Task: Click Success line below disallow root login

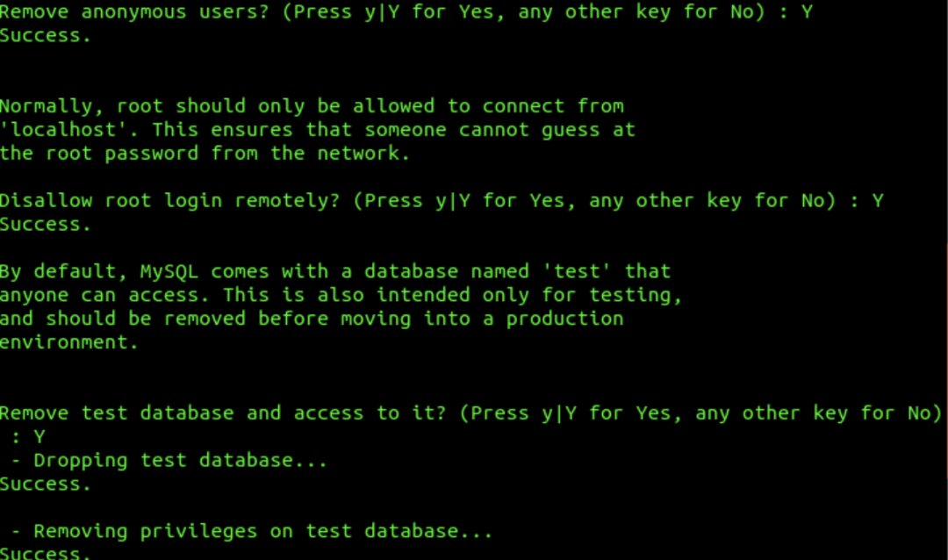Action: click(45, 225)
